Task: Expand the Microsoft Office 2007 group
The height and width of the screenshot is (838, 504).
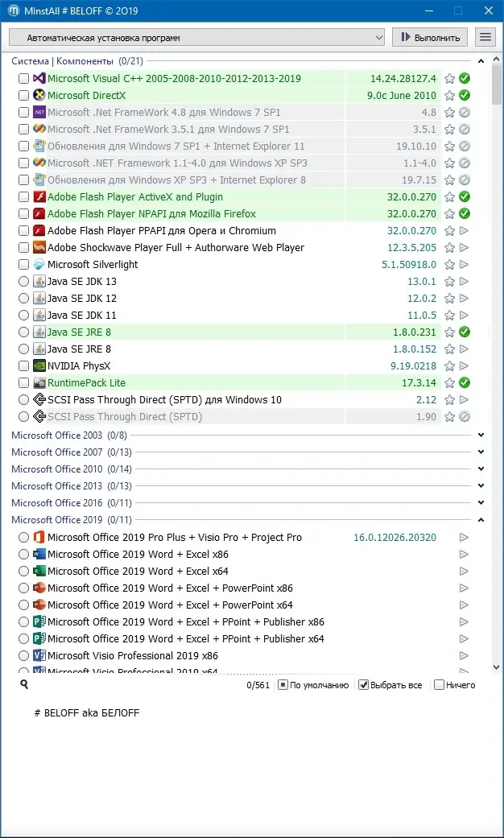Action: click(x=481, y=452)
